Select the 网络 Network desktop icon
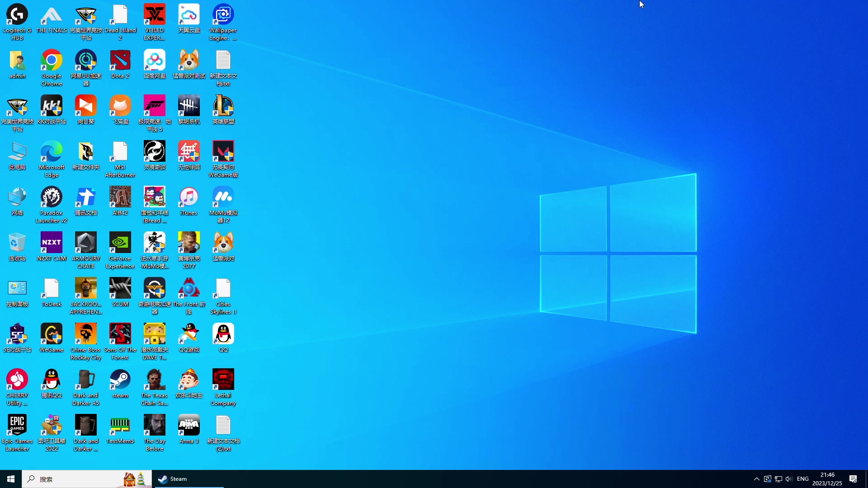 click(17, 201)
